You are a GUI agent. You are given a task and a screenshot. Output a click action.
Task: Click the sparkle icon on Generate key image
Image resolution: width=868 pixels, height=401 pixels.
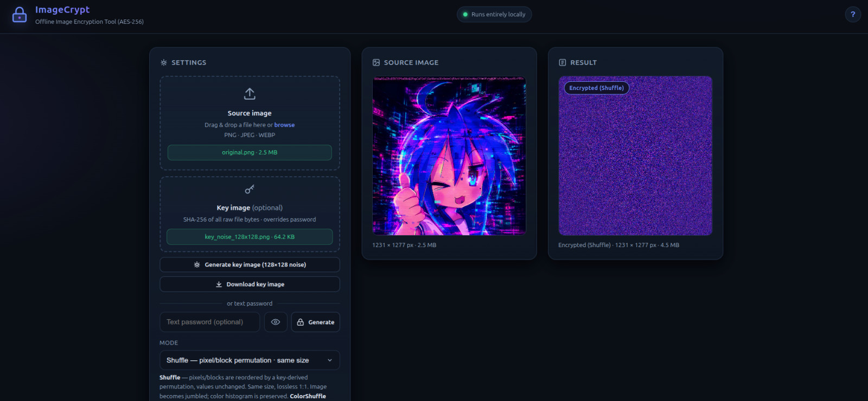(x=197, y=264)
